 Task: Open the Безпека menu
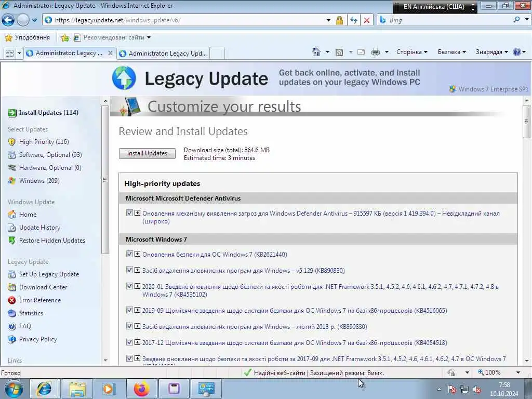[452, 52]
